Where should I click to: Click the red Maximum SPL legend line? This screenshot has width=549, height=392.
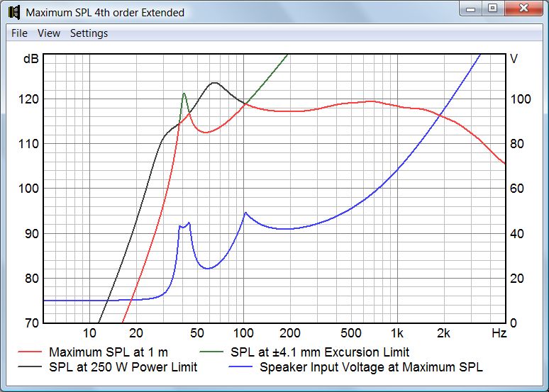pyautogui.click(x=29, y=352)
